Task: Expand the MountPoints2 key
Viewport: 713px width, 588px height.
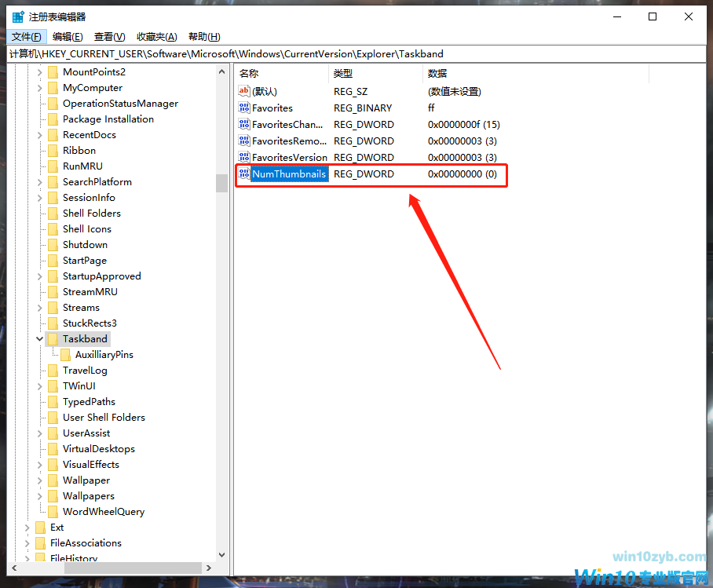Action: (39, 72)
